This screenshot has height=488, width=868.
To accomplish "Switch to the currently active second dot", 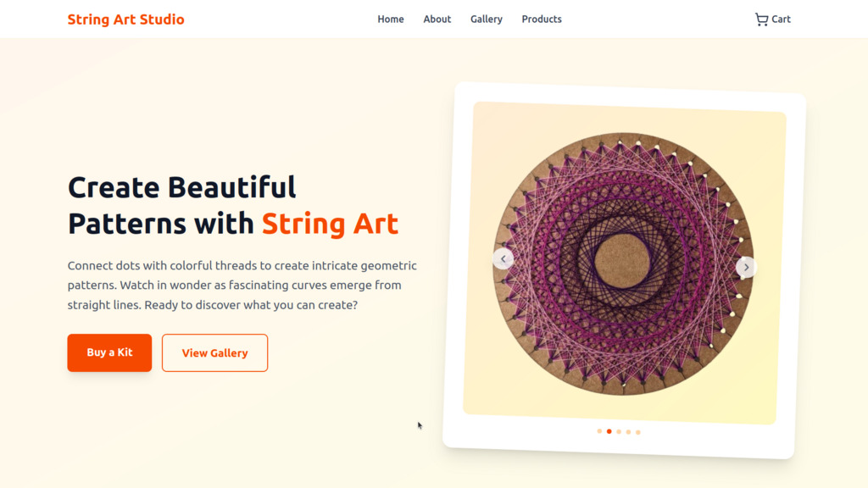I will 609,431.
